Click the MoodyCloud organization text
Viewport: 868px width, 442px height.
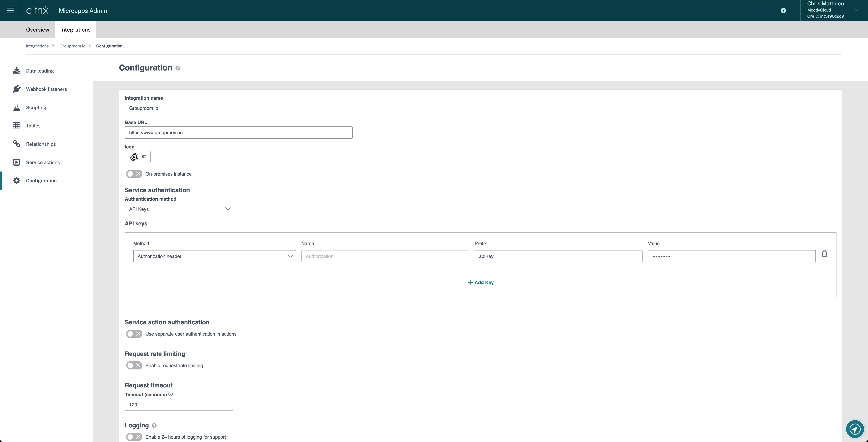click(819, 10)
